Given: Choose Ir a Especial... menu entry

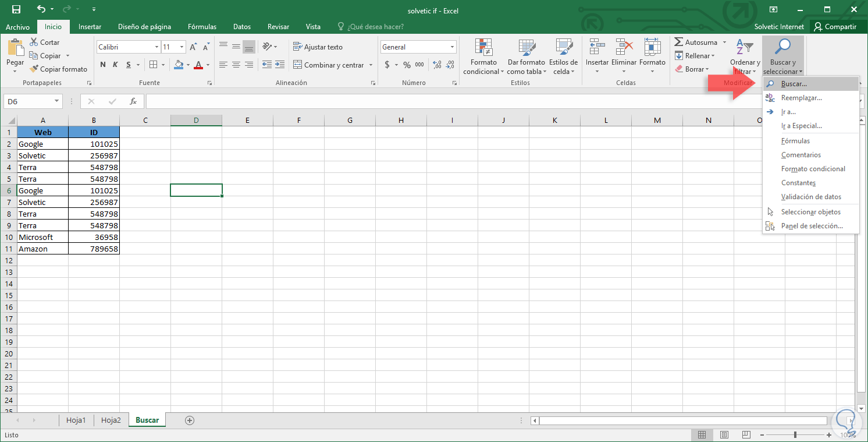Looking at the screenshot, I should [x=810, y=126].
